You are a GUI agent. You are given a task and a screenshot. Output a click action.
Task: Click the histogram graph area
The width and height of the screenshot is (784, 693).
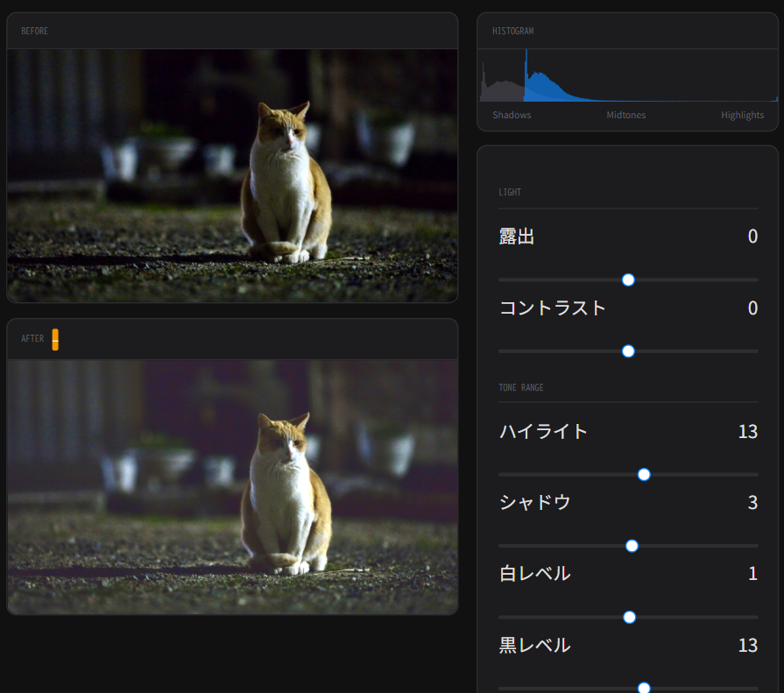627,76
